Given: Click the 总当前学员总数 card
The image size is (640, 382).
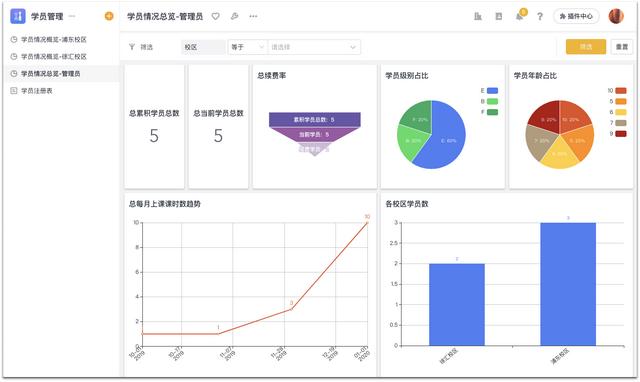Looking at the screenshot, I should [218, 126].
